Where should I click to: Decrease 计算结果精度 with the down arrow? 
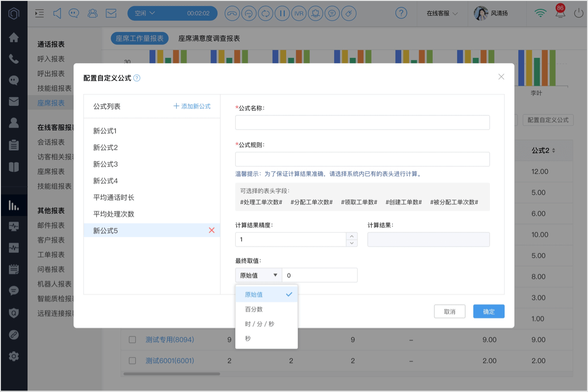pyautogui.click(x=352, y=243)
